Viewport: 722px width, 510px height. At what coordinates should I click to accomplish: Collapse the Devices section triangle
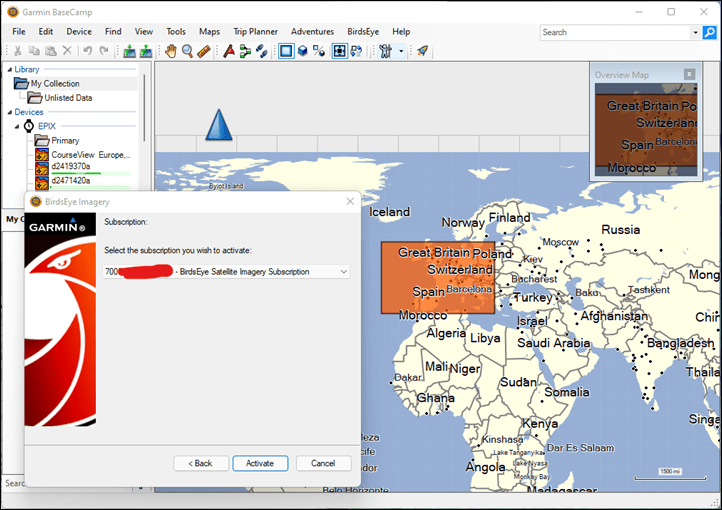10,112
